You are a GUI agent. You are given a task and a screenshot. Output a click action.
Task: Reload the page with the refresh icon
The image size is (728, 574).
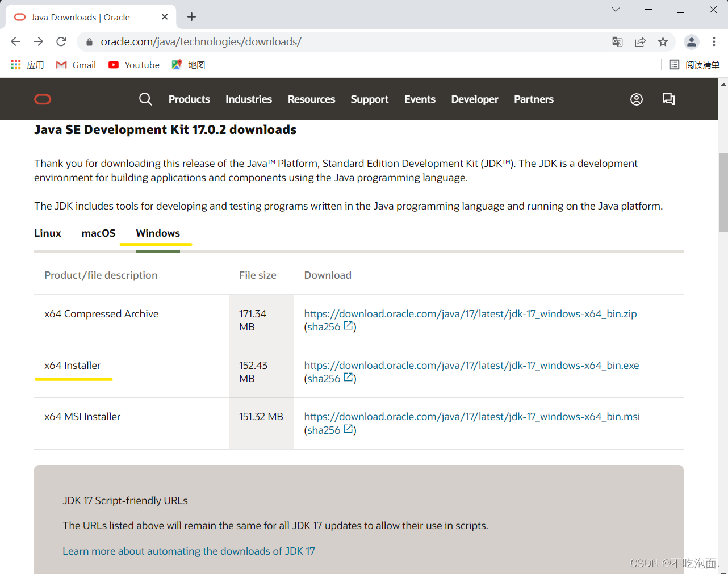(61, 41)
